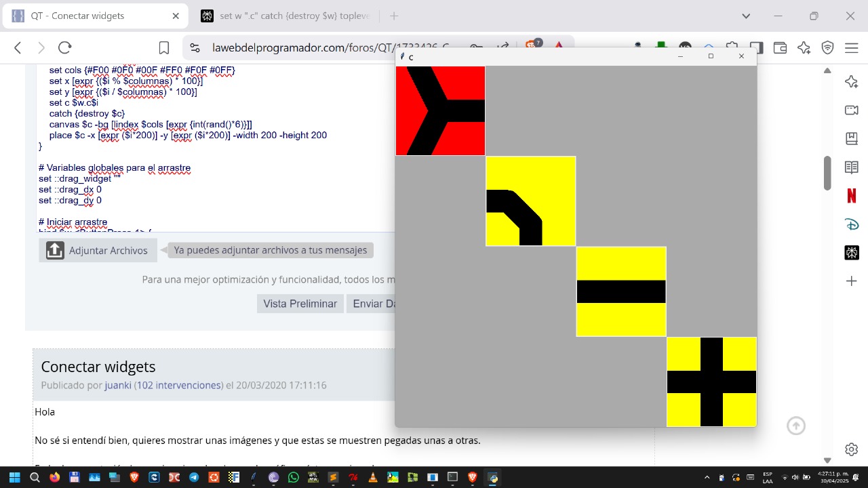Click inside the code text area editor
The height and width of the screenshot is (488, 868).
pyautogui.click(x=216, y=149)
